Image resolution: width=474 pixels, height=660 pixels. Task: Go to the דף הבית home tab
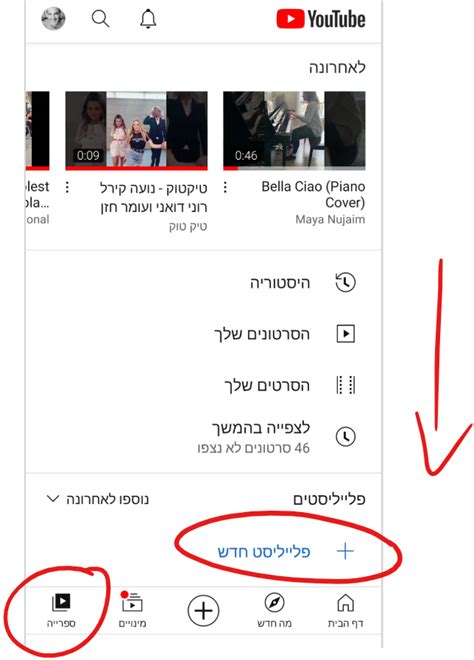point(345,610)
